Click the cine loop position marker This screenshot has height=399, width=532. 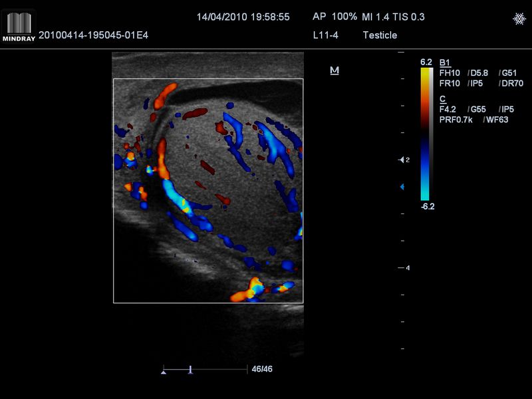click(x=191, y=370)
